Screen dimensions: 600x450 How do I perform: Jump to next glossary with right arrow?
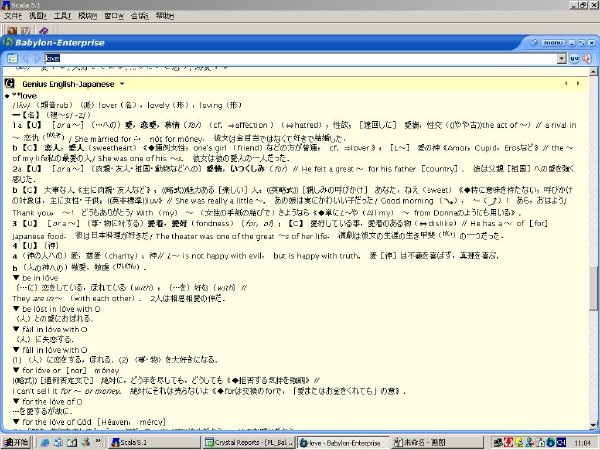point(578,83)
